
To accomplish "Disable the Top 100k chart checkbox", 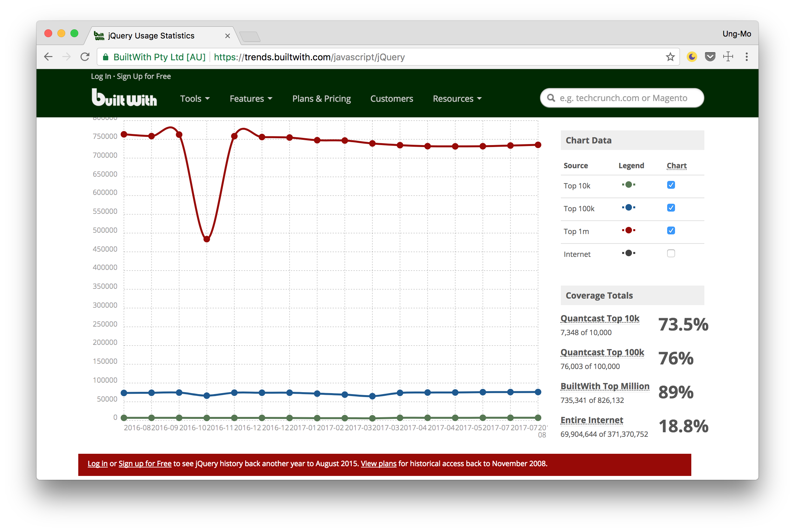I will [670, 207].
